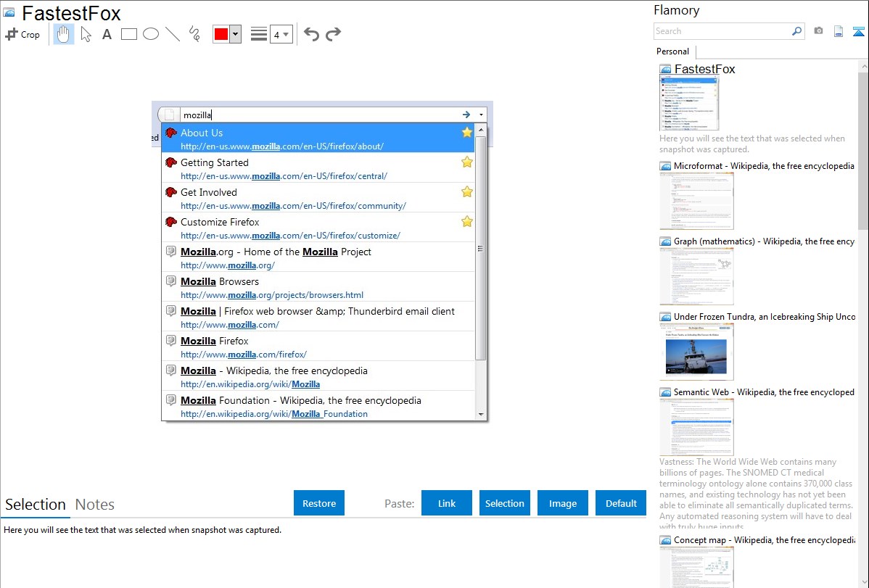Click the Paste Link button
Screen dimensions: 869x588
click(447, 503)
